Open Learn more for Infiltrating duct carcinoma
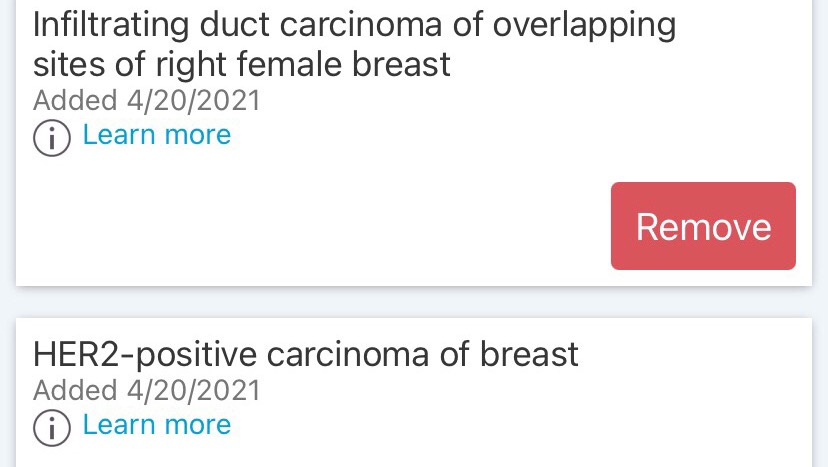The width and height of the screenshot is (828, 467). click(156, 135)
